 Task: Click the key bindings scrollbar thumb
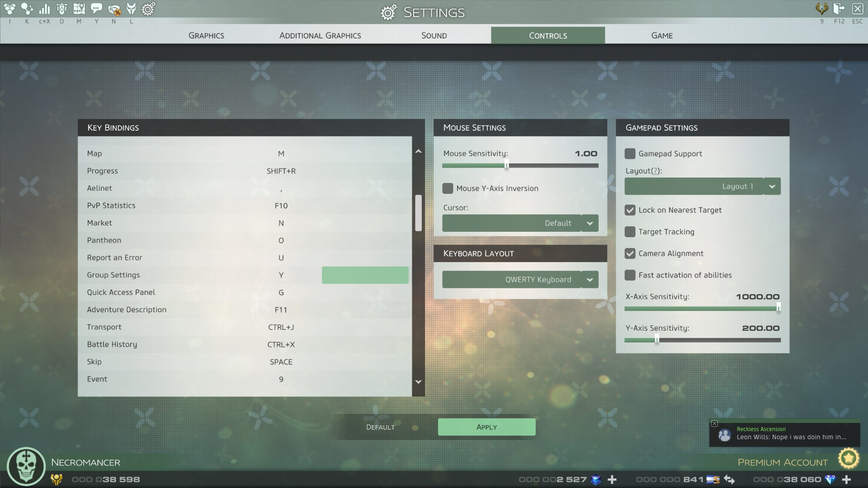click(x=419, y=213)
